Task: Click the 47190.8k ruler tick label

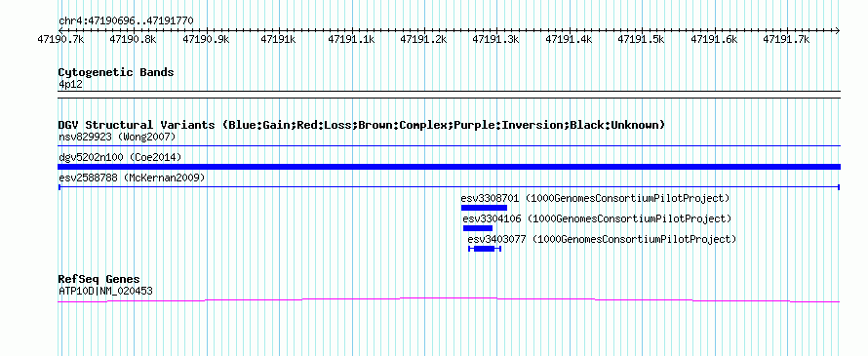Action: coord(133,39)
